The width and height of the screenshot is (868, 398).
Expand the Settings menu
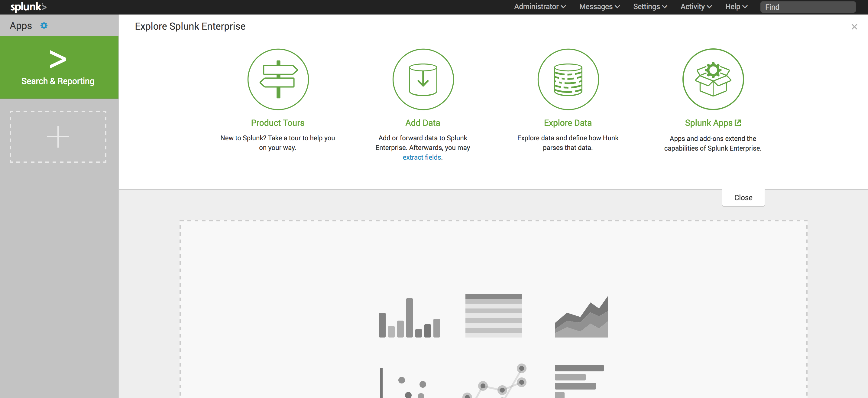[650, 7]
